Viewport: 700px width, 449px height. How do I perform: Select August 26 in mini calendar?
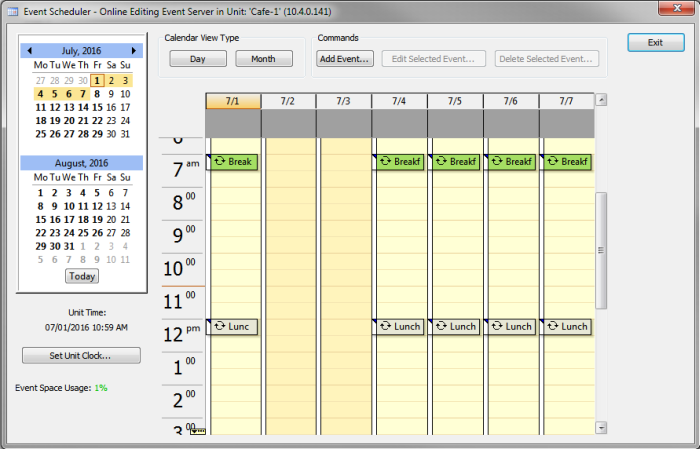pyautogui.click(x=97, y=233)
